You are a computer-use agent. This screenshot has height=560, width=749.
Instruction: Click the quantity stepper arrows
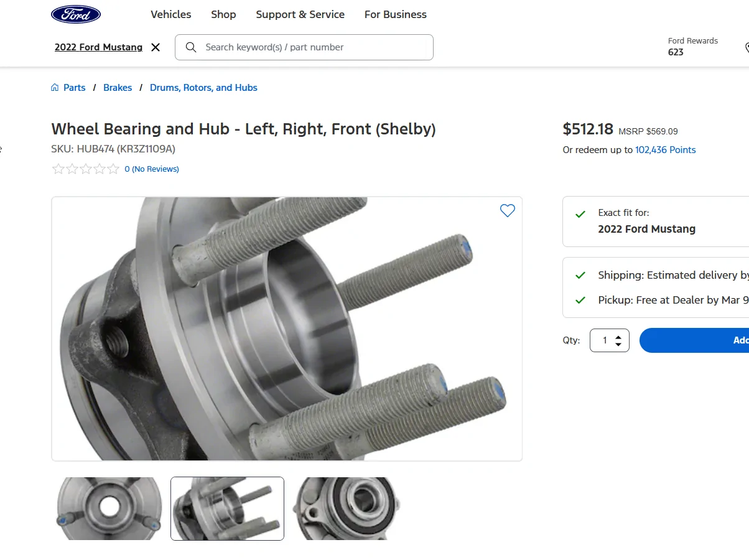618,340
